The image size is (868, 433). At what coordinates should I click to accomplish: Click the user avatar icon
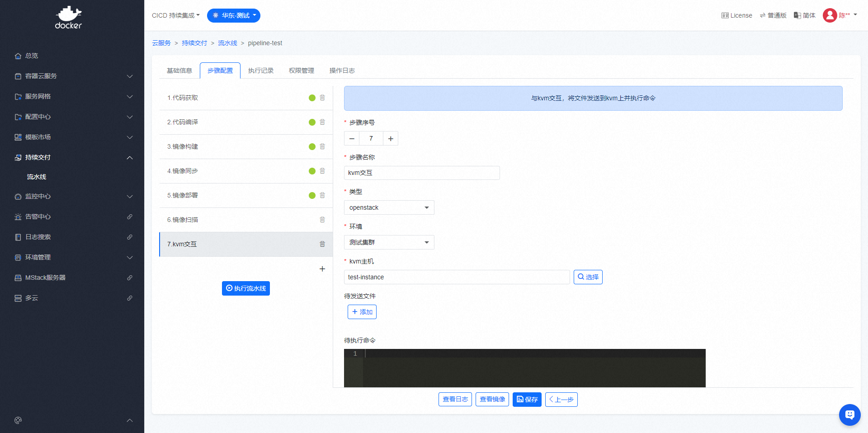[x=830, y=15]
